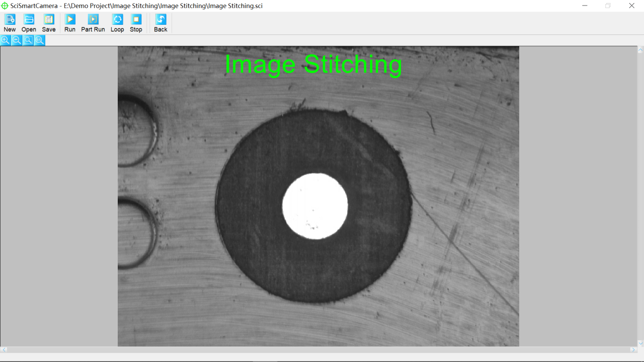Click the vertical scrollbar down arrow
Viewport: 644px width, 362px height.
[x=640, y=343]
